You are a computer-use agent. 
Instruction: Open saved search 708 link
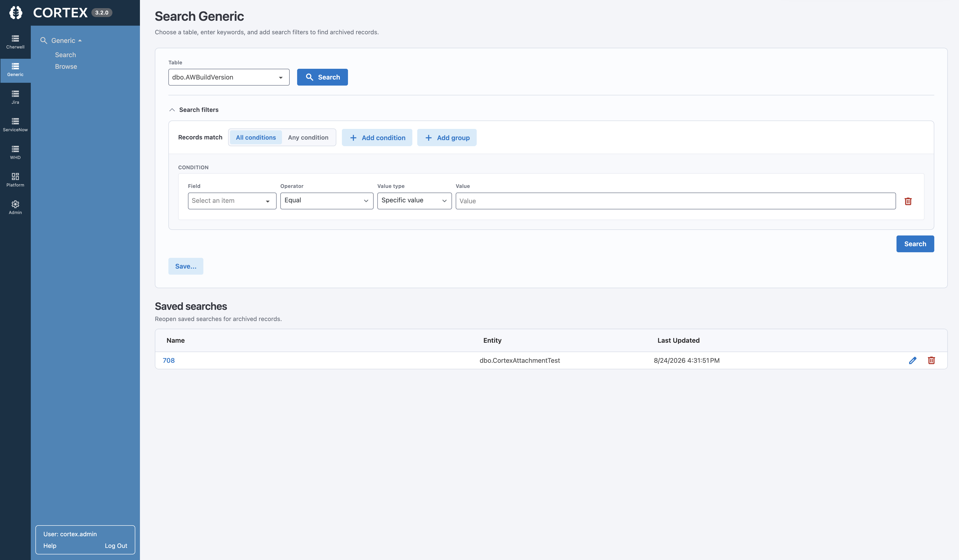(169, 360)
